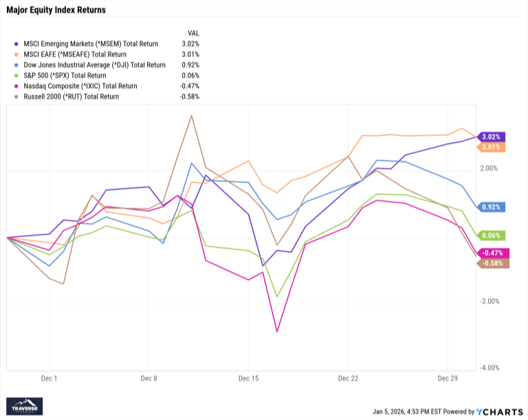Click the S&P 500 legend dot

click(x=16, y=76)
